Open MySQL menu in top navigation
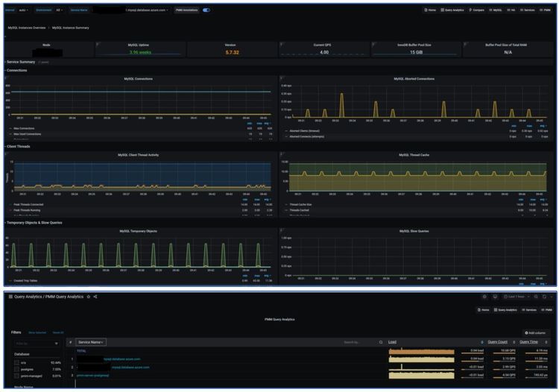The height and width of the screenshot is (392, 559). [x=495, y=10]
